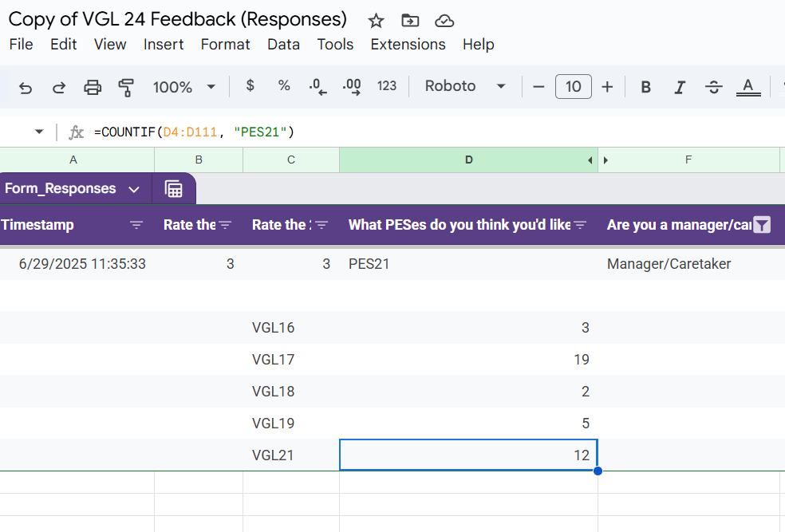Toggle bold formatting
The height and width of the screenshot is (532, 785).
pyautogui.click(x=646, y=88)
